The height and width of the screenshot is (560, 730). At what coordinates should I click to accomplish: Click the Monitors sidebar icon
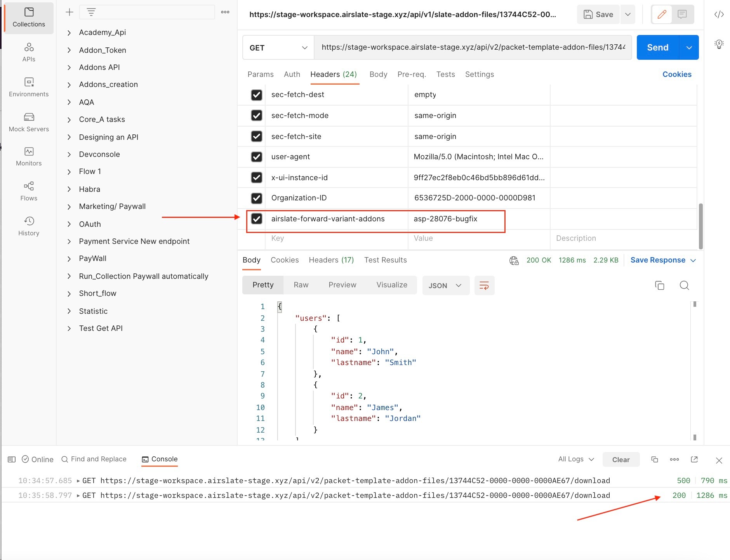pos(29,156)
